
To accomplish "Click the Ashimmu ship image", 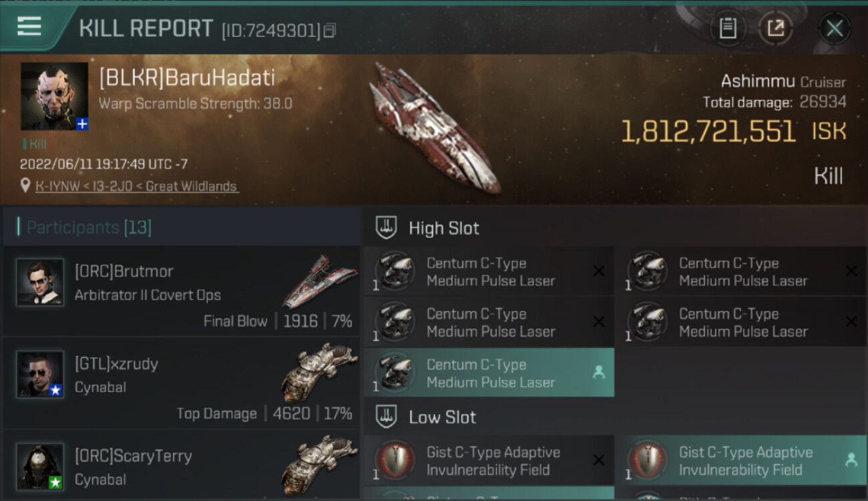I will point(437,128).
